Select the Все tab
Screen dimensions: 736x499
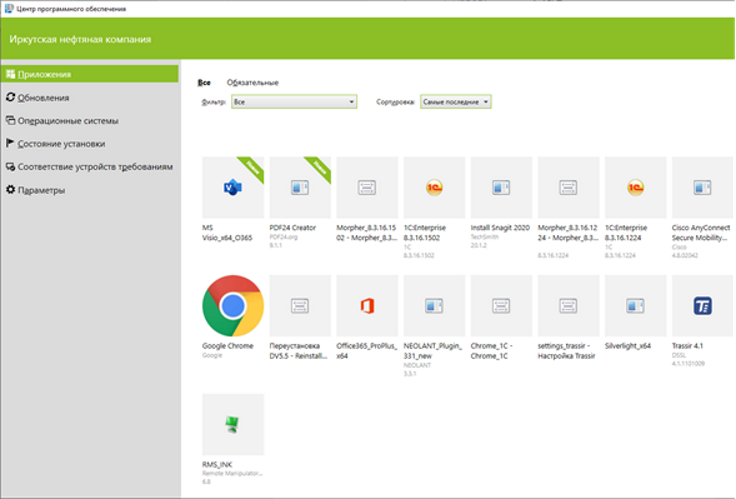[204, 83]
